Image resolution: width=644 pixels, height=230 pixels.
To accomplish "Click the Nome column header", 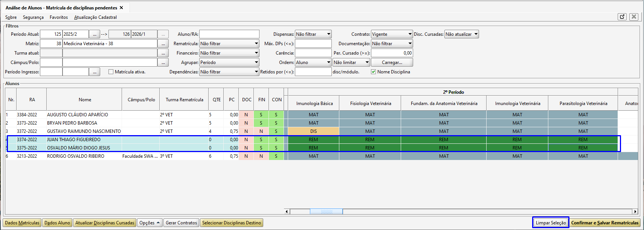I will point(85,100).
